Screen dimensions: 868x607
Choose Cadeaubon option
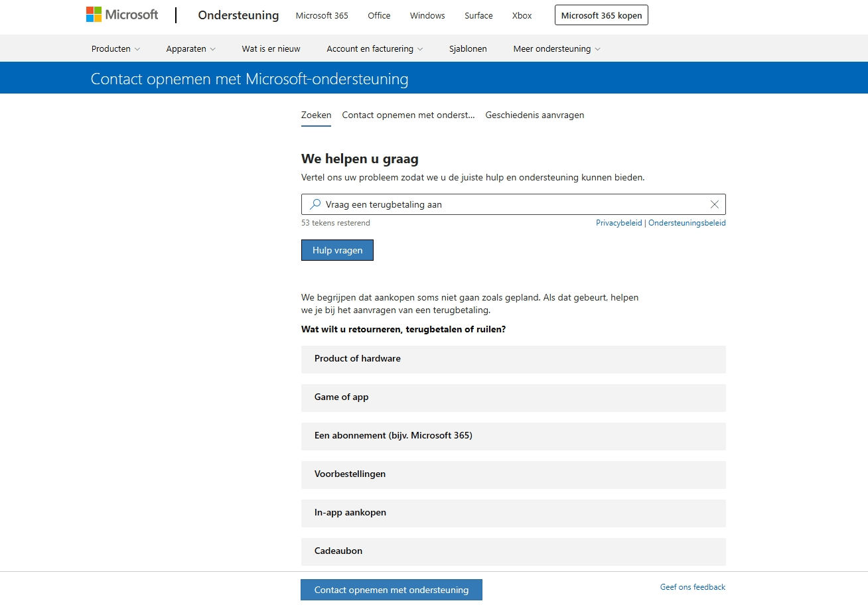(x=514, y=551)
